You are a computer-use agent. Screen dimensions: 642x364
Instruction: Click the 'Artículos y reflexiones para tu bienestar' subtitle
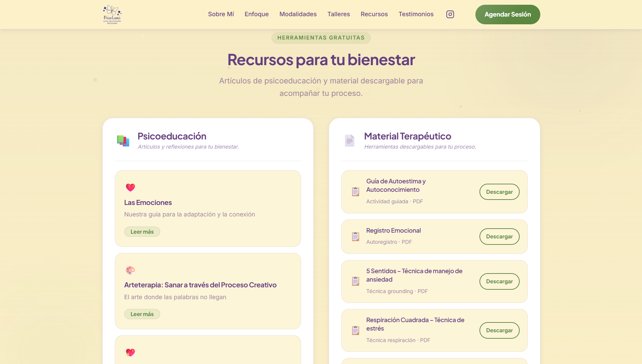188,147
